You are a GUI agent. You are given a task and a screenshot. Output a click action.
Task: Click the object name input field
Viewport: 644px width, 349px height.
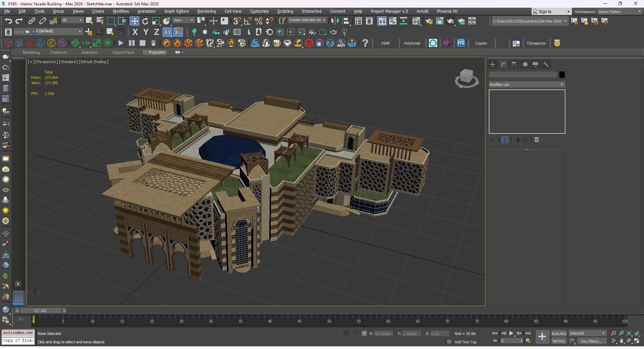[x=523, y=74]
